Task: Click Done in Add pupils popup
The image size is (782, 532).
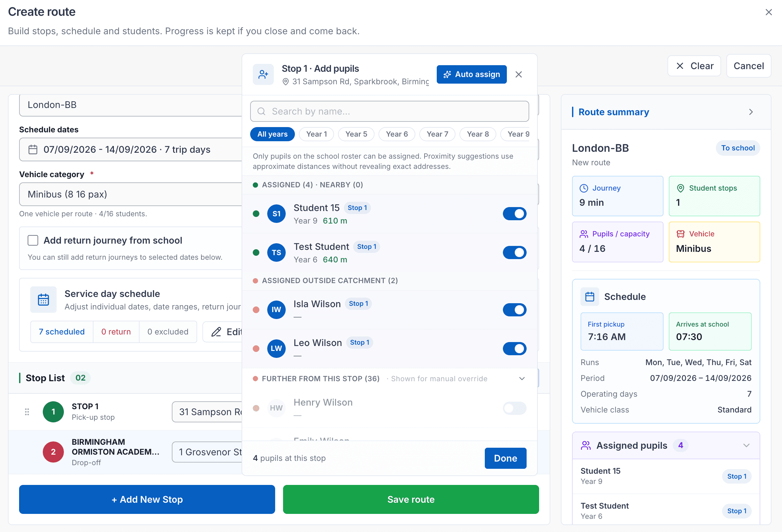Action: 506,458
